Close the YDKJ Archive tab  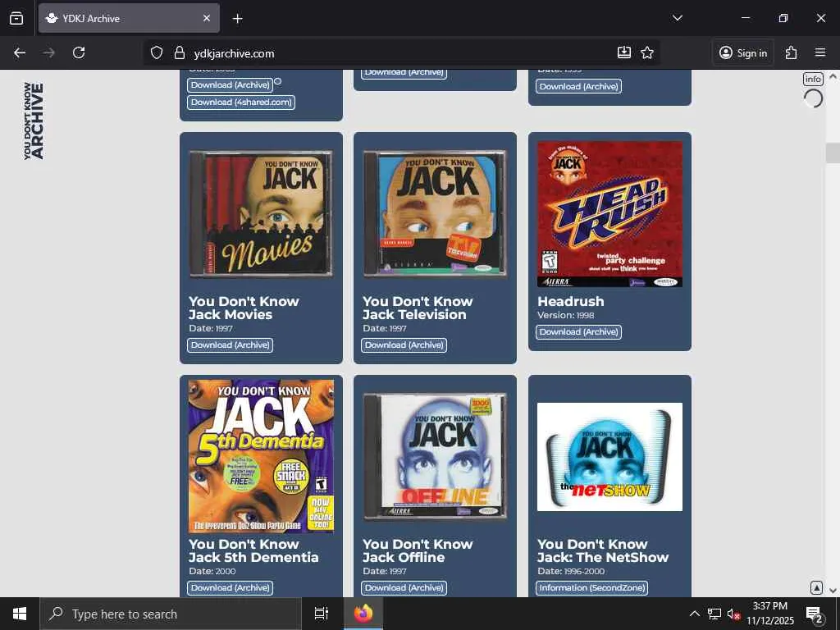coord(207,18)
